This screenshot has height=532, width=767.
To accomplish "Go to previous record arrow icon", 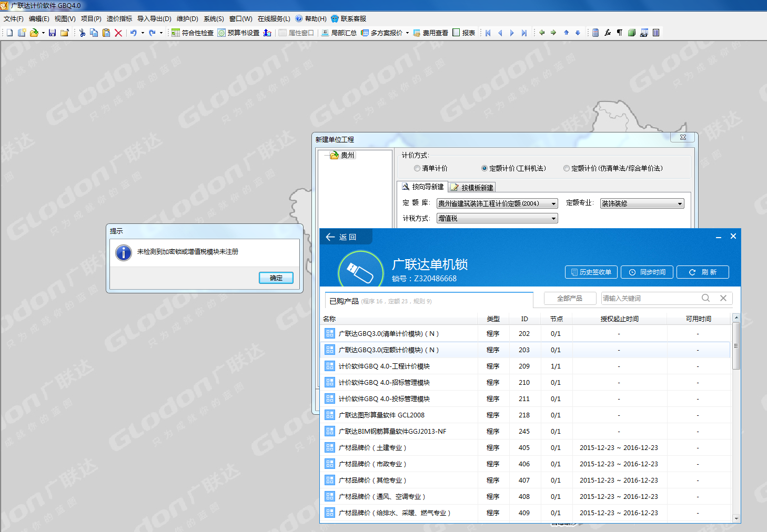I will click(500, 33).
